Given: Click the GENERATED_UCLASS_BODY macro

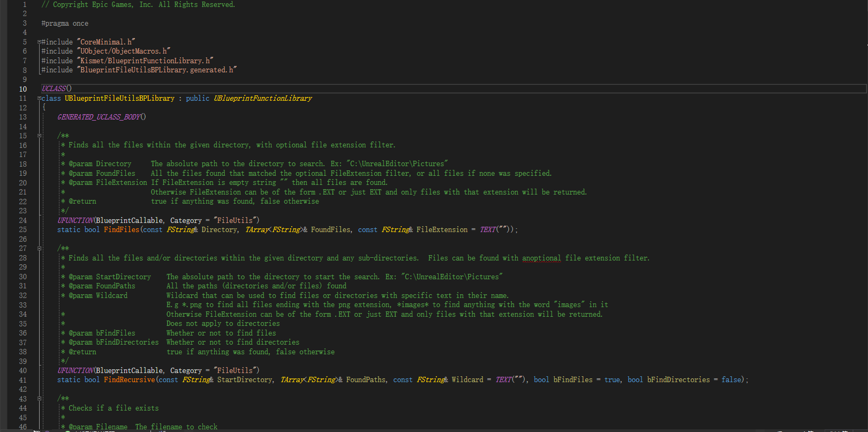Looking at the screenshot, I should [x=99, y=117].
